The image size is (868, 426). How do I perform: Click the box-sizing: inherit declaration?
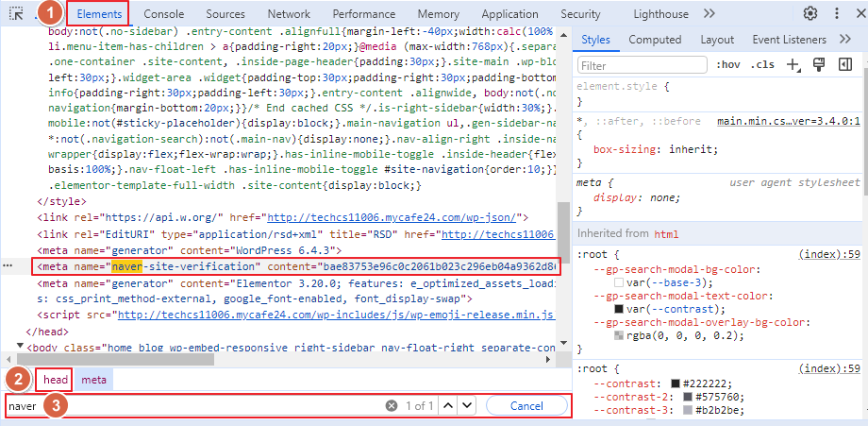coord(656,149)
